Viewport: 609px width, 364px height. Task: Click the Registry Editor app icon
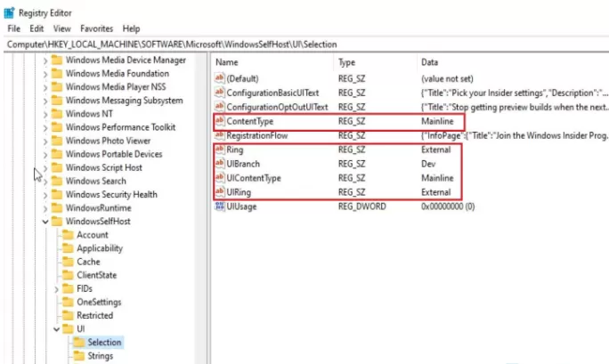(9, 12)
